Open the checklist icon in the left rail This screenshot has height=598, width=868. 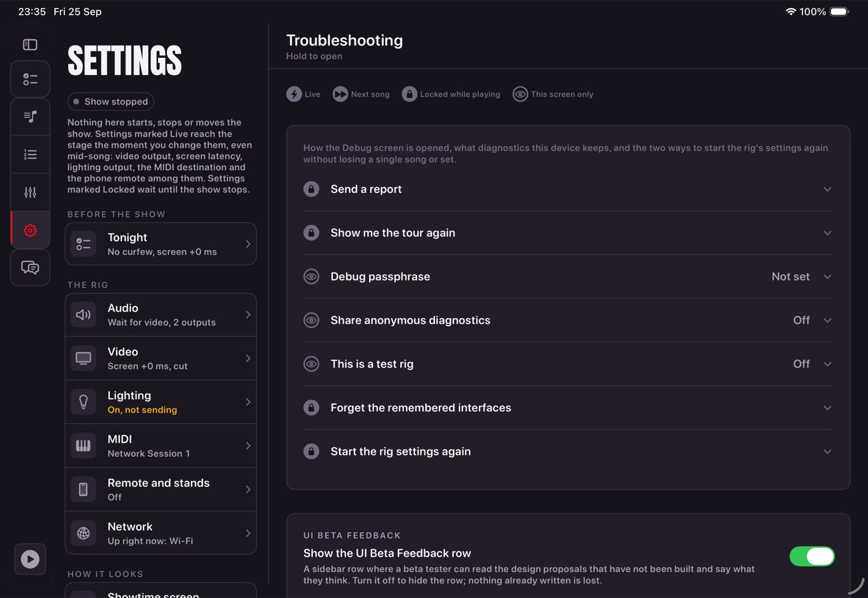coord(30,79)
